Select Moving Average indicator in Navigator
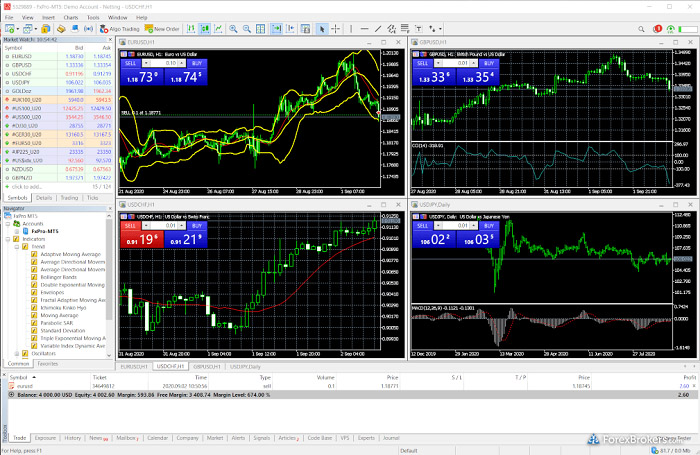 click(x=59, y=315)
